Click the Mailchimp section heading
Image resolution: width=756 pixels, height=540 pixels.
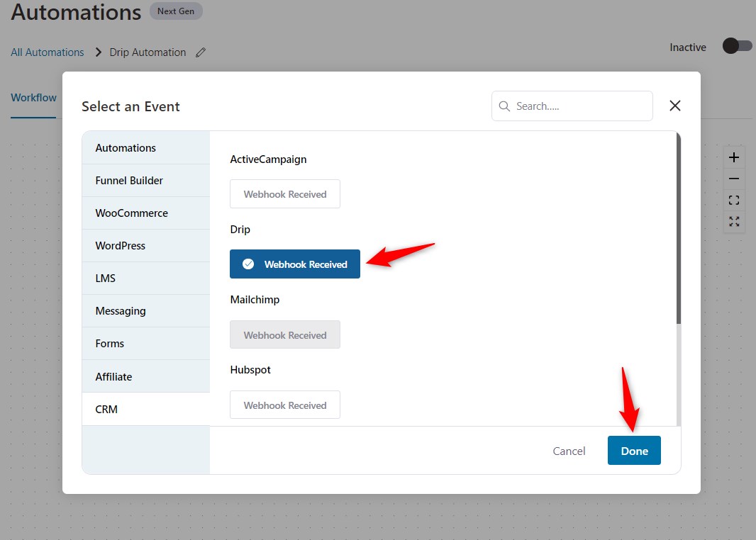(x=255, y=300)
